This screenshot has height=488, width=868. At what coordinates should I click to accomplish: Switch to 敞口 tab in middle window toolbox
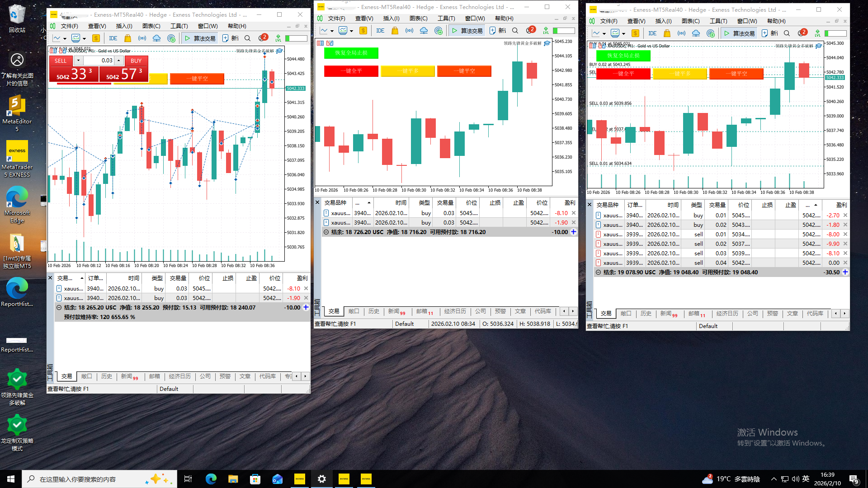[354, 311]
